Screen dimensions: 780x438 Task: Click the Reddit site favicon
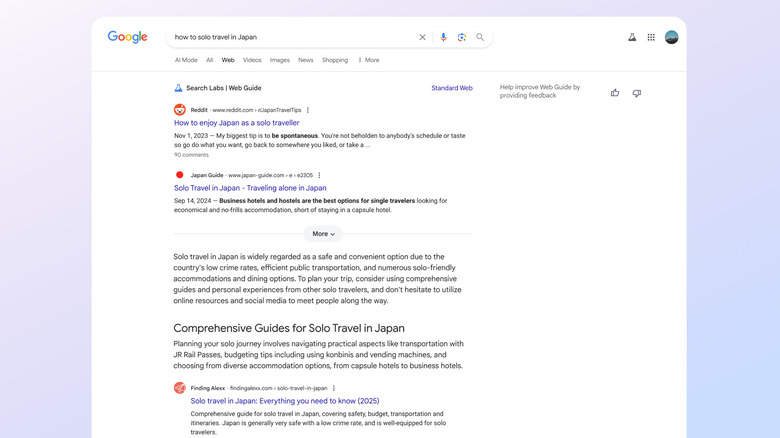(x=180, y=110)
